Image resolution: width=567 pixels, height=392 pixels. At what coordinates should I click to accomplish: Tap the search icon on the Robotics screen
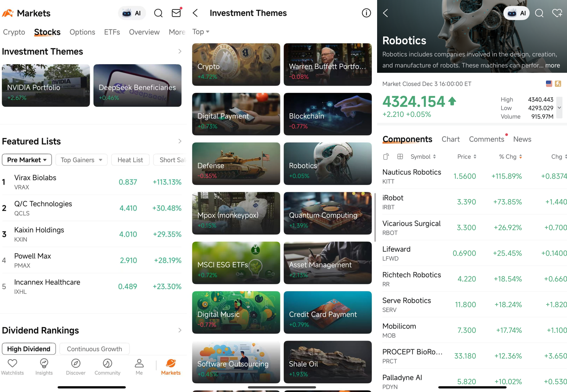539,13
